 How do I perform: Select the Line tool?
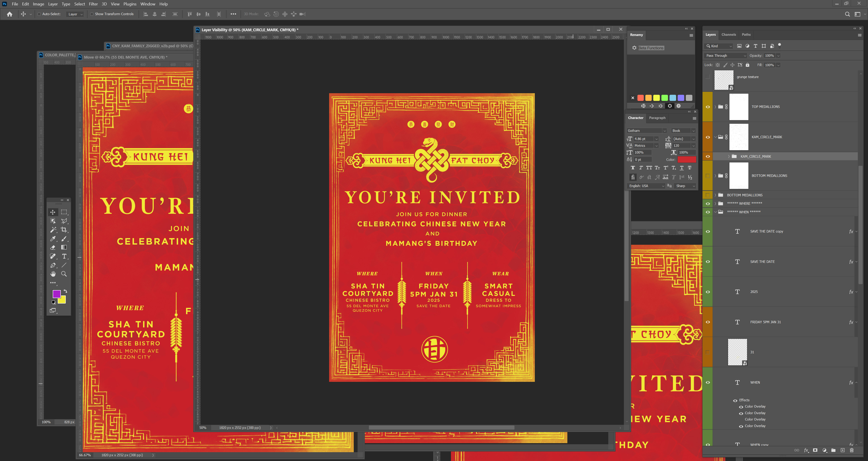click(64, 265)
